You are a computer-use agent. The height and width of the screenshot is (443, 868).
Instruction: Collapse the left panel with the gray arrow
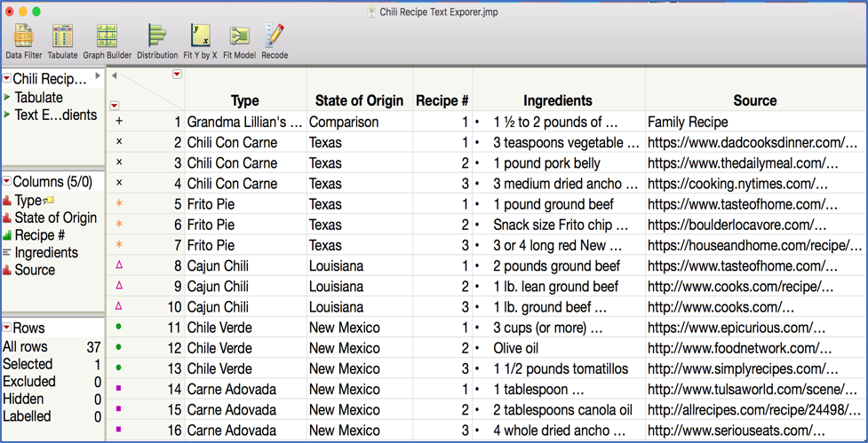[x=114, y=76]
